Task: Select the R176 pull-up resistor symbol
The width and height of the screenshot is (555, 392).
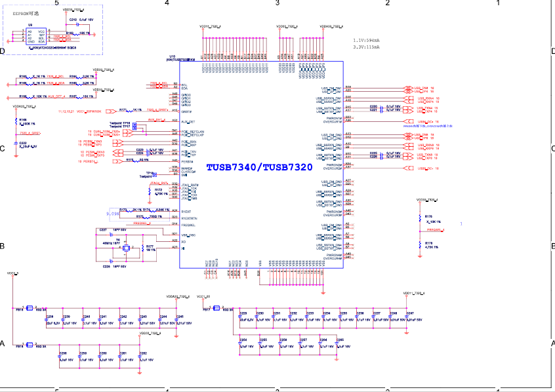Action: coord(420,218)
